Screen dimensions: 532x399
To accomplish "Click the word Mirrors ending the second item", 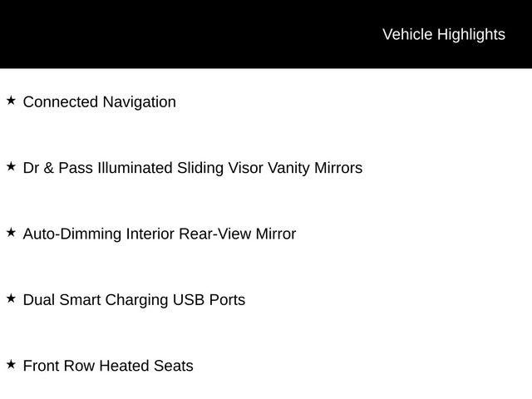I will [337, 168].
